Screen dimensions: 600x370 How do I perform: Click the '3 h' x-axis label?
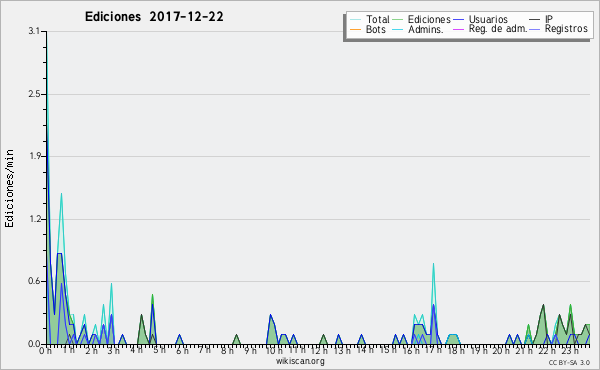tap(114, 351)
